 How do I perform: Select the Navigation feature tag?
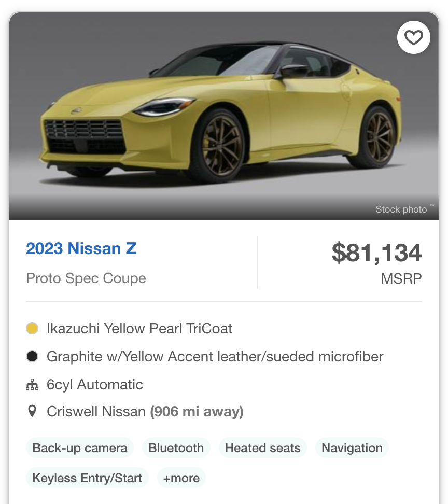352,448
